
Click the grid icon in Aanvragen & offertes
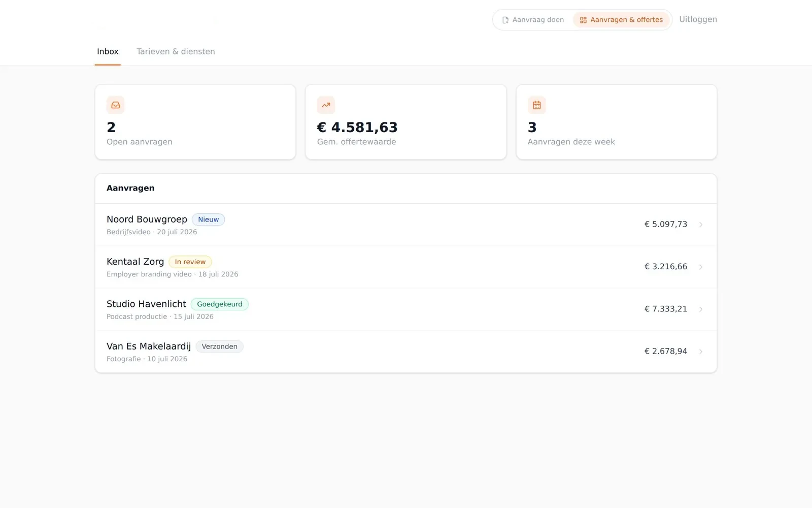pyautogui.click(x=583, y=20)
